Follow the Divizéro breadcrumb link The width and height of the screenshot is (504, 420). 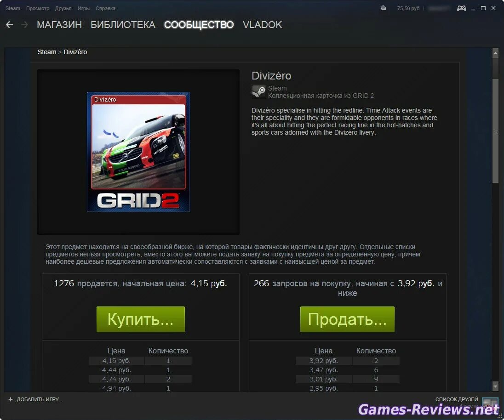[x=75, y=52]
